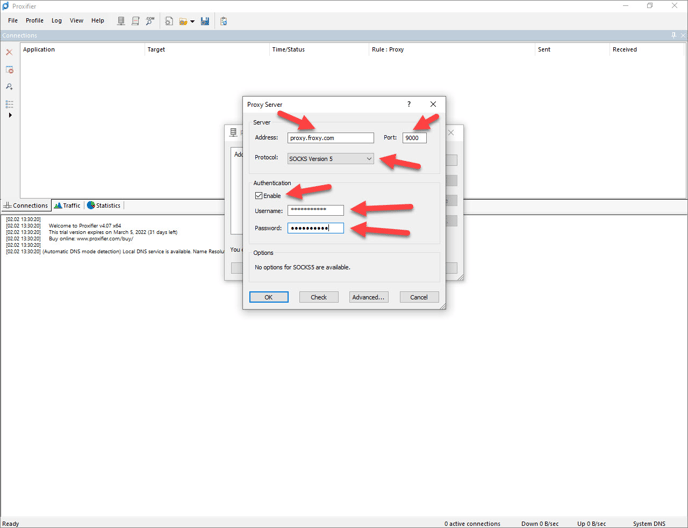
Task: Open the Help menu
Action: tap(97, 21)
